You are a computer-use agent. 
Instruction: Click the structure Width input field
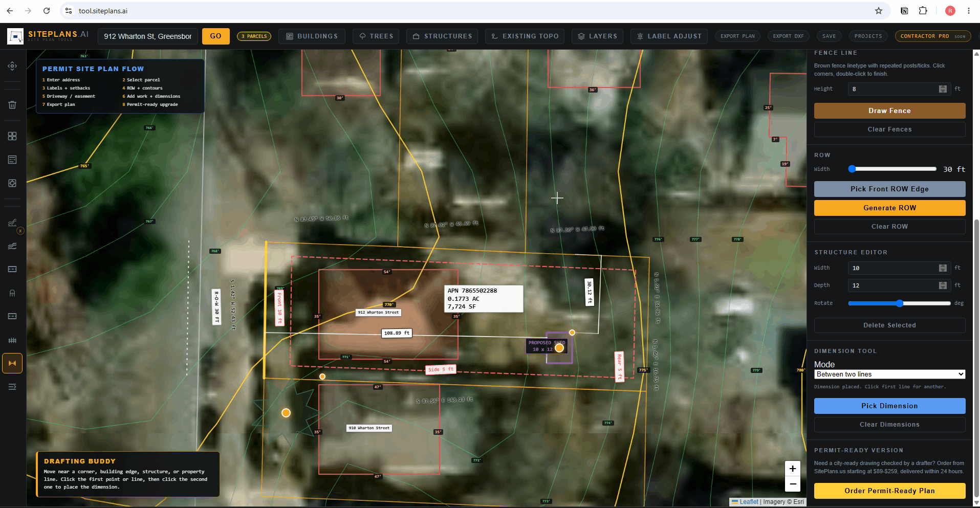coord(899,268)
